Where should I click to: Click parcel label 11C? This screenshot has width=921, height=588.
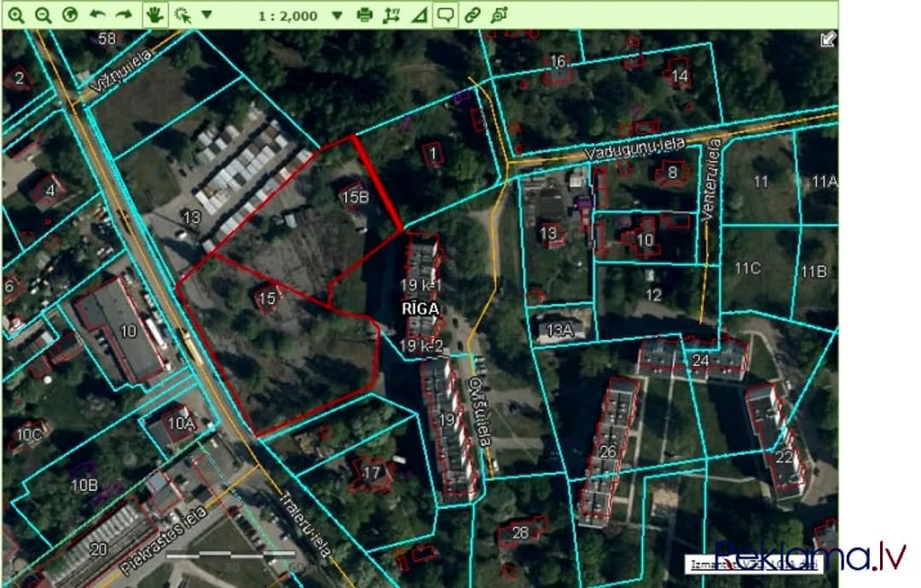point(747,268)
